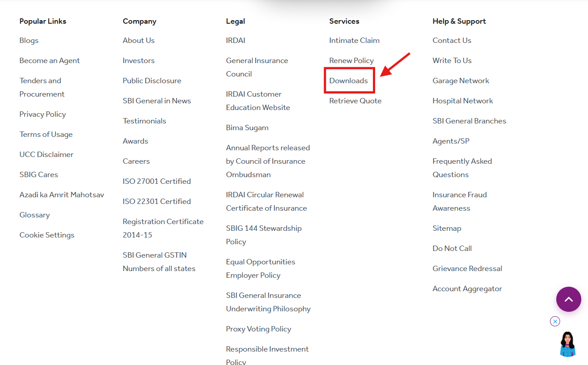View ISO 22301 Certified
588x365 pixels.
[x=157, y=201]
